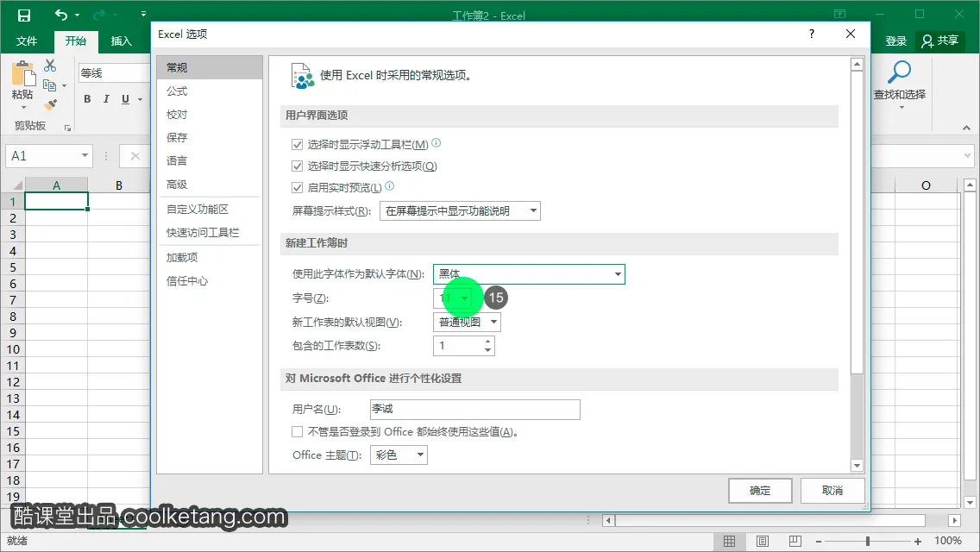Click the help question mark in dialog
The width and height of the screenshot is (980, 552).
(x=811, y=34)
